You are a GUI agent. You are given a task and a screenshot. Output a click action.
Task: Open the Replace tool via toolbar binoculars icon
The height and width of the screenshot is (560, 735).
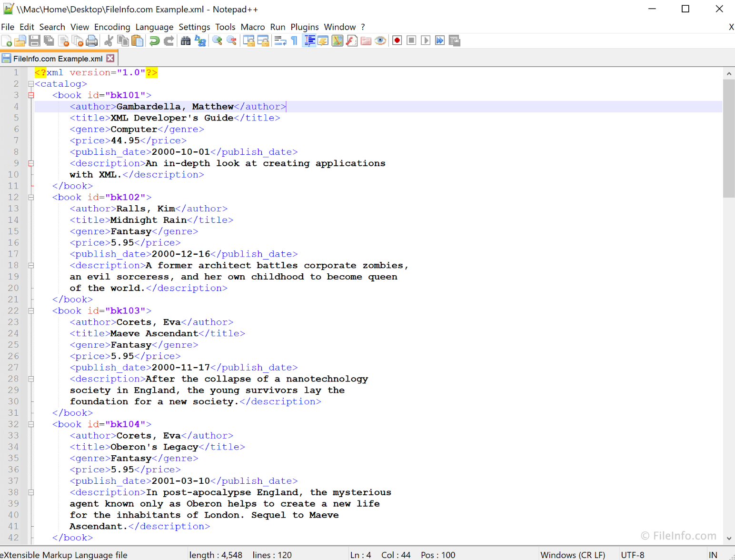200,40
